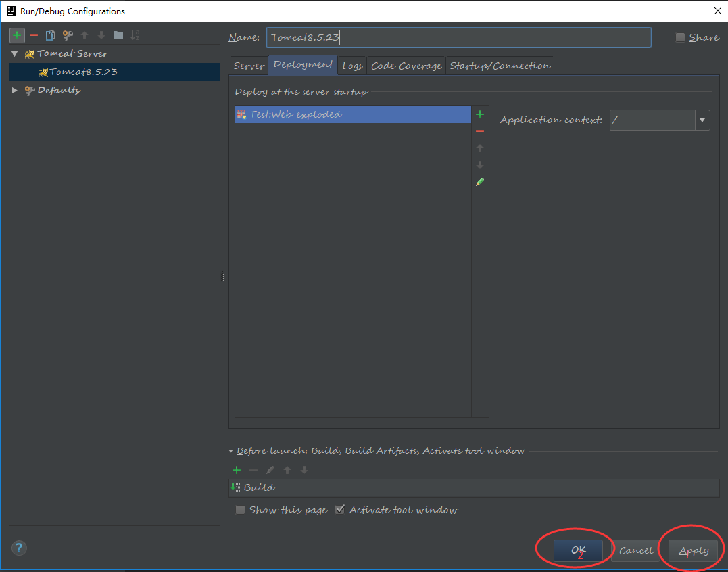This screenshot has height=572, width=728.
Task: Click the Application context text field
Action: coord(652,120)
